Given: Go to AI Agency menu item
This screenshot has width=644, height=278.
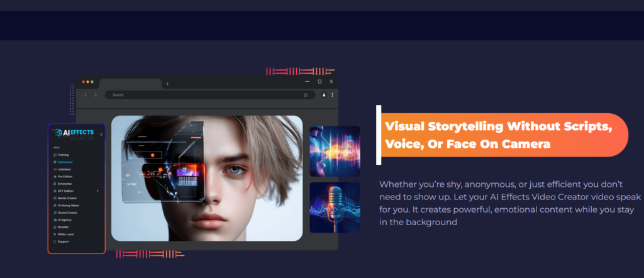Looking at the screenshot, I should click(62, 220).
